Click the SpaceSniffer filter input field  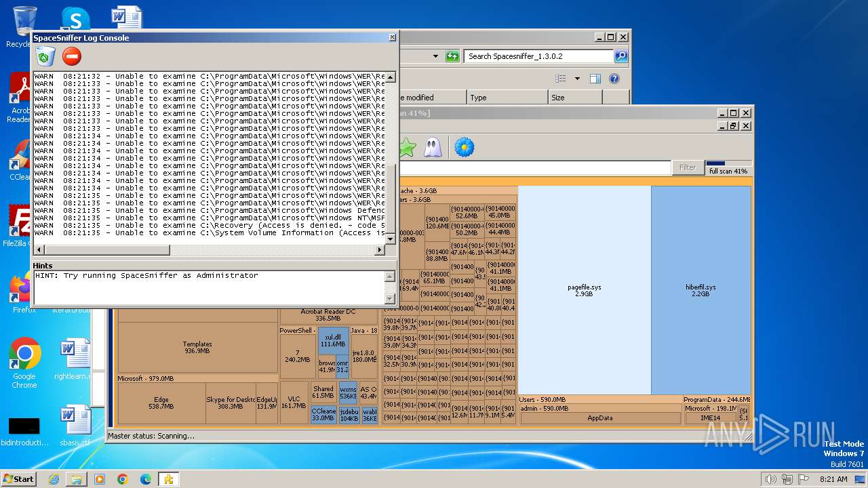[x=534, y=167]
